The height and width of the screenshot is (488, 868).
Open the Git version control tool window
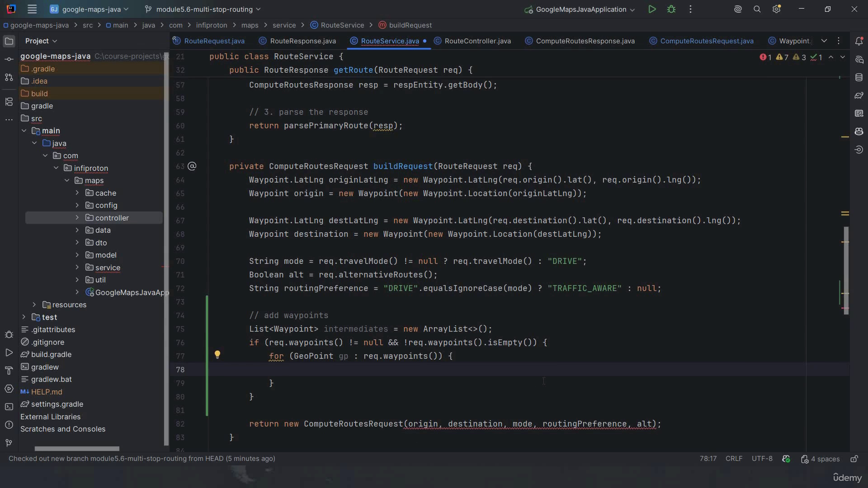[9, 443]
